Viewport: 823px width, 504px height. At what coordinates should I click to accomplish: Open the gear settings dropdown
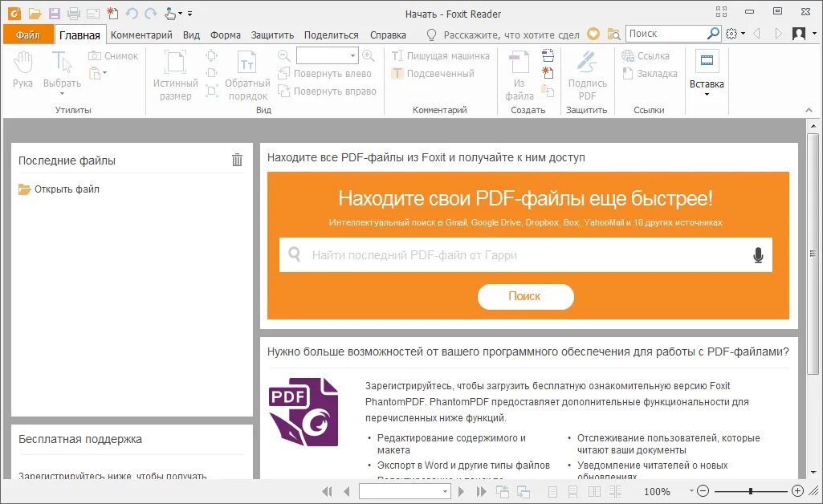(x=735, y=34)
